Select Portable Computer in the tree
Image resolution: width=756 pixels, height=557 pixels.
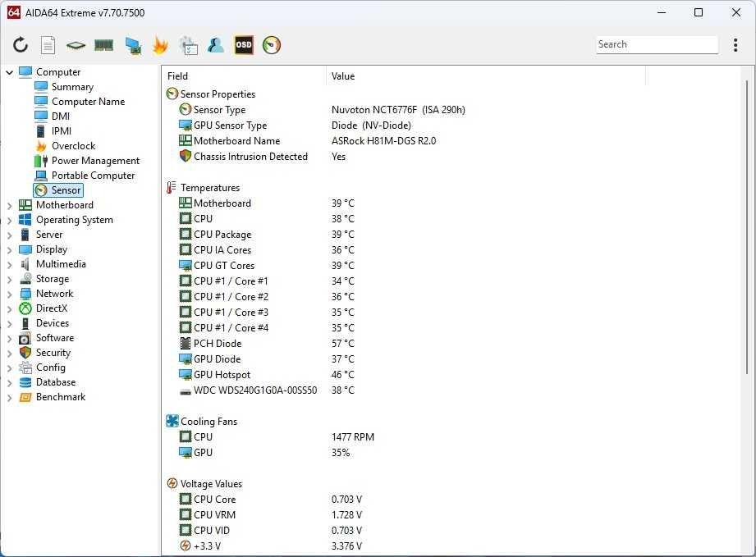(93, 176)
